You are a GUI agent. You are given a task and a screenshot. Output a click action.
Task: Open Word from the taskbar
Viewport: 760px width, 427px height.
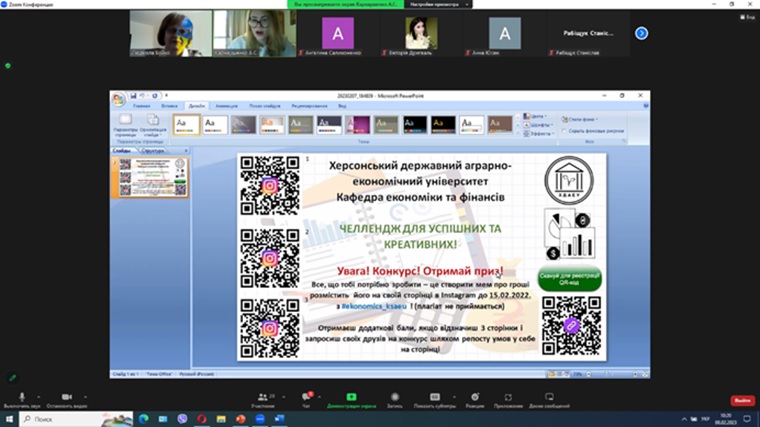click(280, 419)
